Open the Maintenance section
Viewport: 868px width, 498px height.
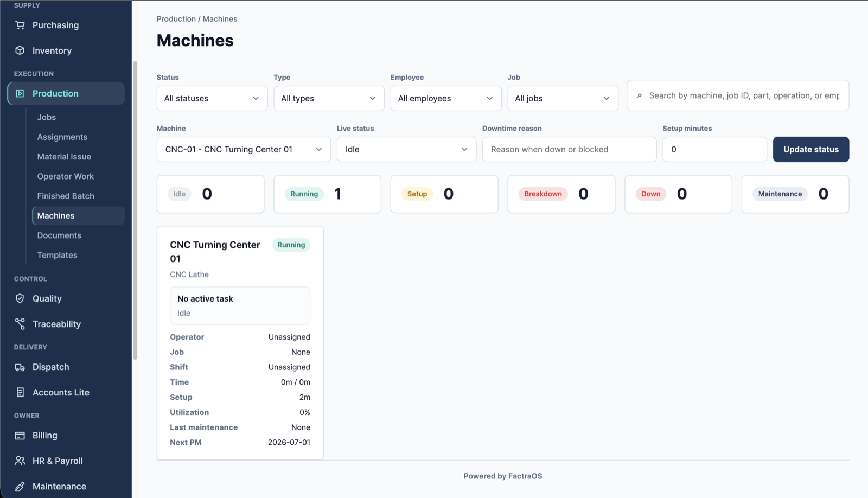66,486
